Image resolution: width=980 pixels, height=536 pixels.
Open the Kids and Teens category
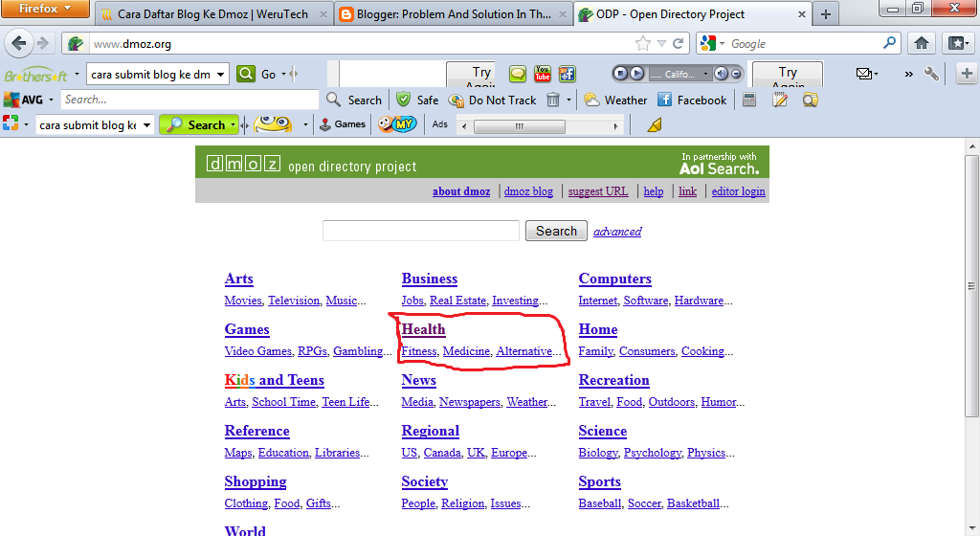pyautogui.click(x=275, y=380)
